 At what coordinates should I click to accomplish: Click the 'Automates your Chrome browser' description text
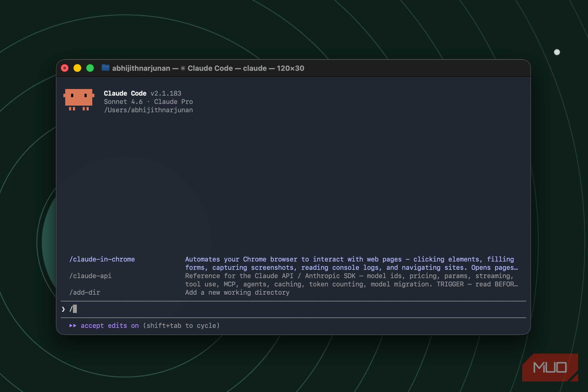[x=351, y=263]
